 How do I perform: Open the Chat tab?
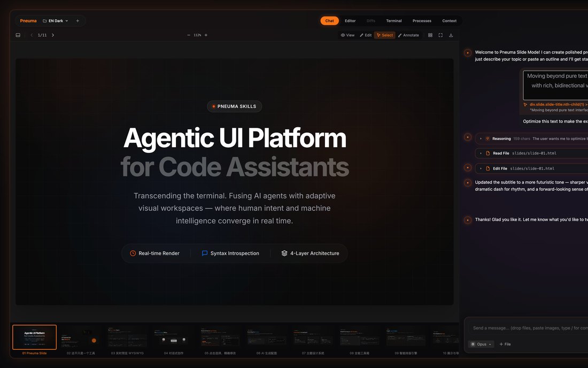click(330, 21)
